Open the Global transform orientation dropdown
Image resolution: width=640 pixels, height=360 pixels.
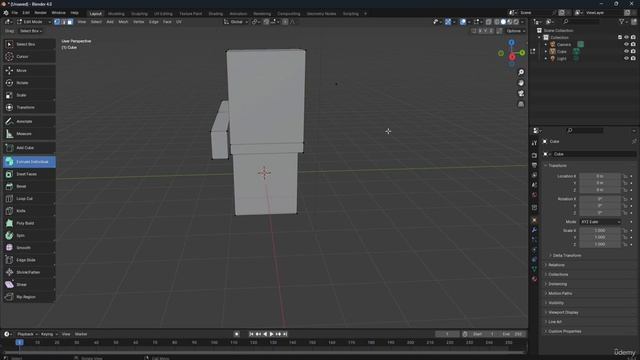tap(236, 22)
